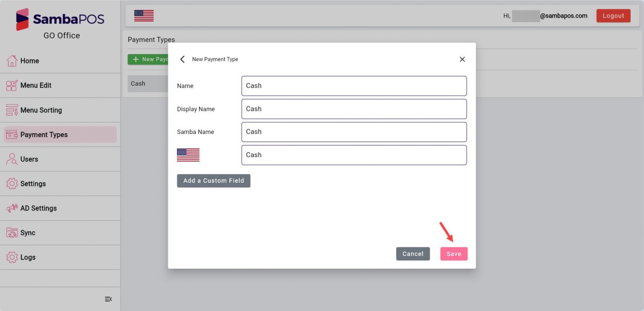Select the Home icon in sidebar

pos(13,61)
